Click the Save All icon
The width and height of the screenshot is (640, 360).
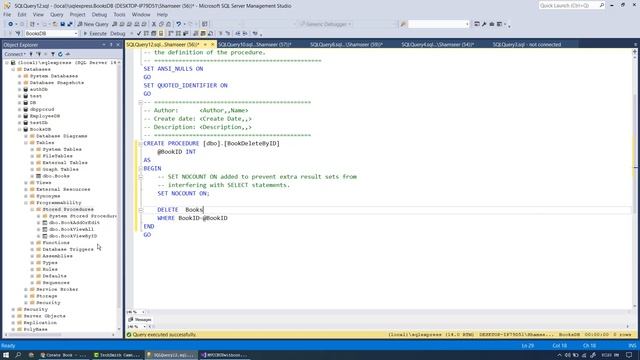(70, 24)
